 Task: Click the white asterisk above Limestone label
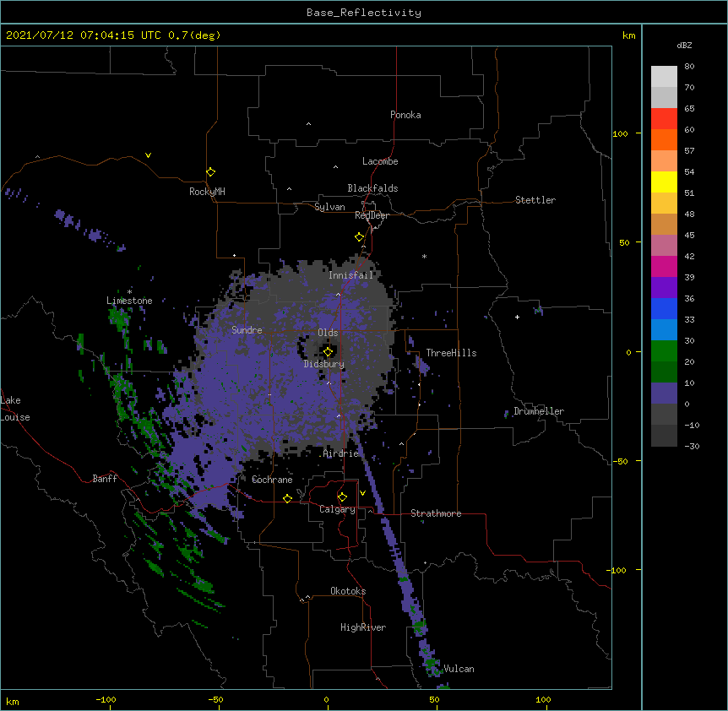pyautogui.click(x=129, y=292)
